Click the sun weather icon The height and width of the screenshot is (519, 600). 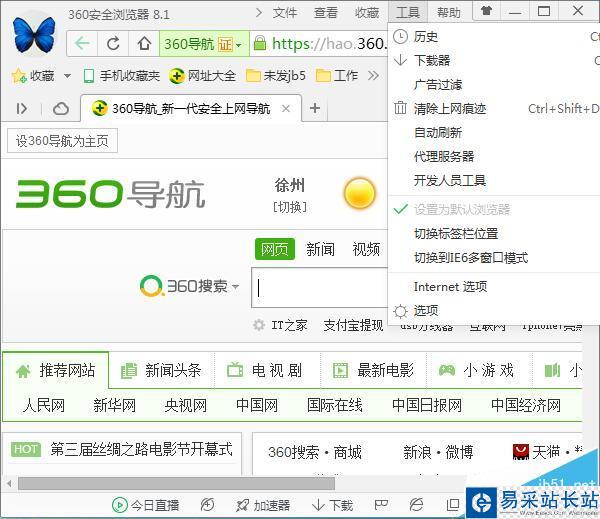(x=359, y=193)
